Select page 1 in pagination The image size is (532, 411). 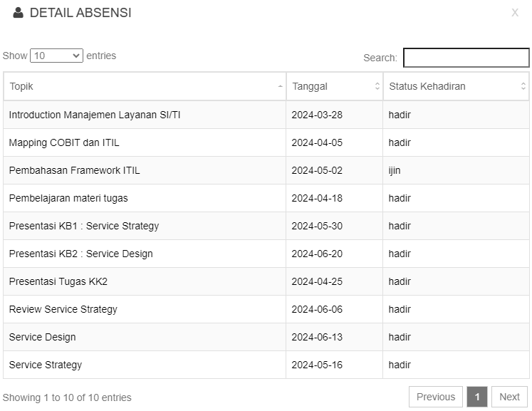coord(477,397)
